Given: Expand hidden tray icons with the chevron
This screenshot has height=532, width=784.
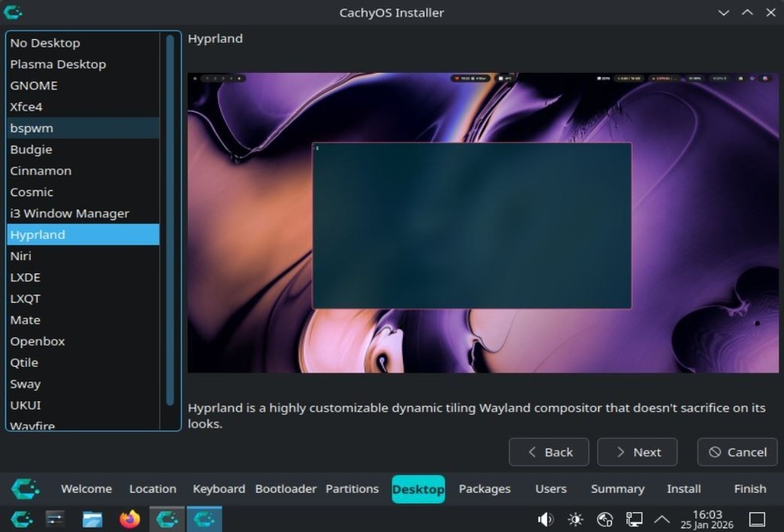Looking at the screenshot, I should tap(661, 519).
